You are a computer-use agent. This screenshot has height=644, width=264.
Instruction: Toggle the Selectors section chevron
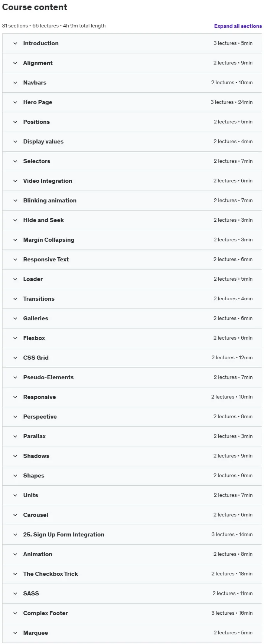pos(15,161)
